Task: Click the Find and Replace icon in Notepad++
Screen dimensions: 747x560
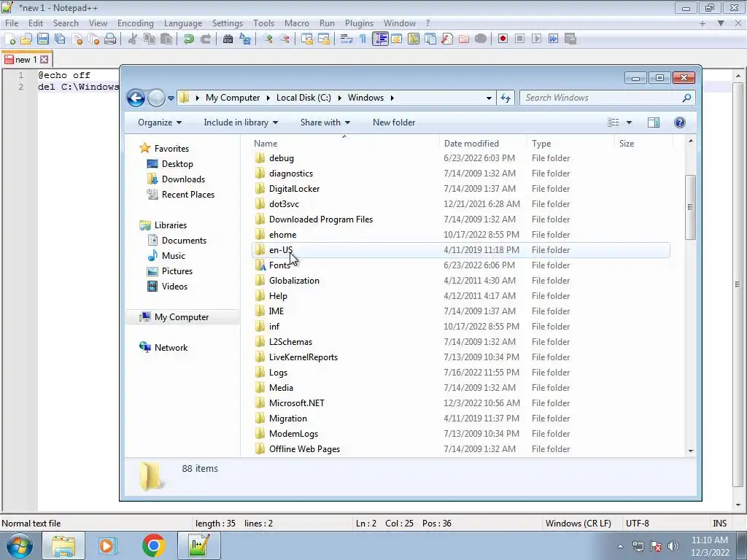Action: click(x=245, y=39)
